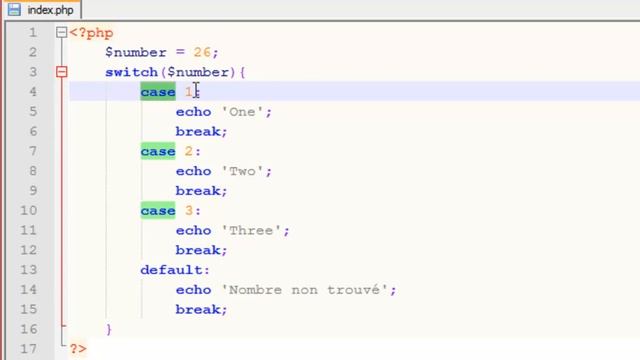Click line number 14 in margin

(29, 290)
